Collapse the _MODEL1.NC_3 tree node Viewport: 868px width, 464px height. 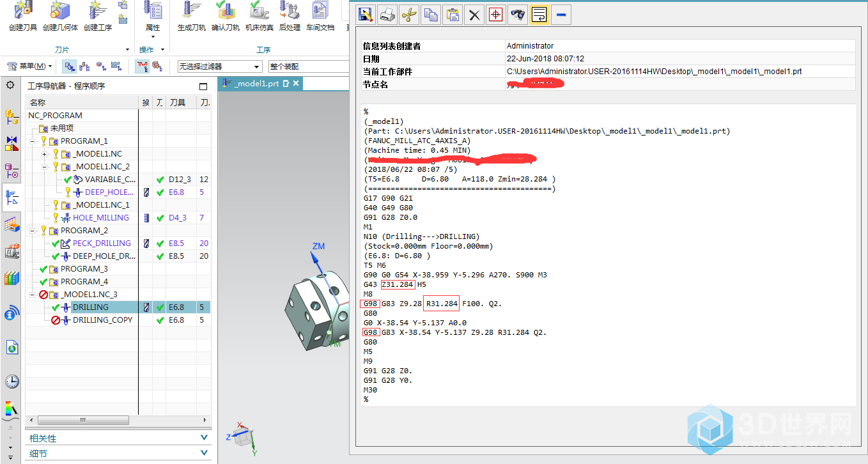[32, 295]
